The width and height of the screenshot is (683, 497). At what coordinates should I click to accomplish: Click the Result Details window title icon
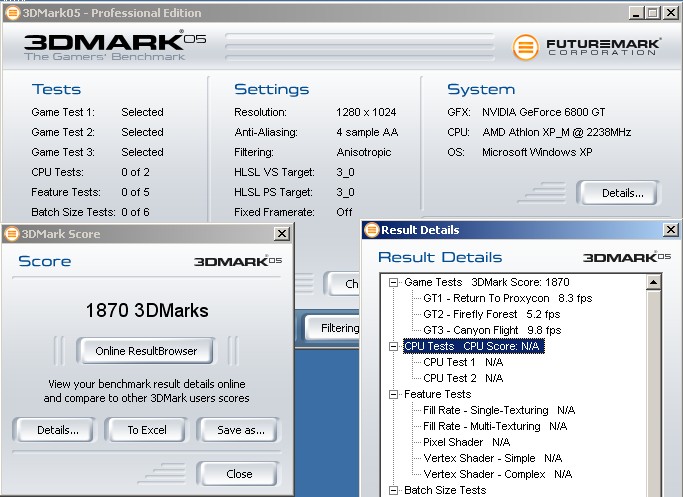(x=370, y=230)
